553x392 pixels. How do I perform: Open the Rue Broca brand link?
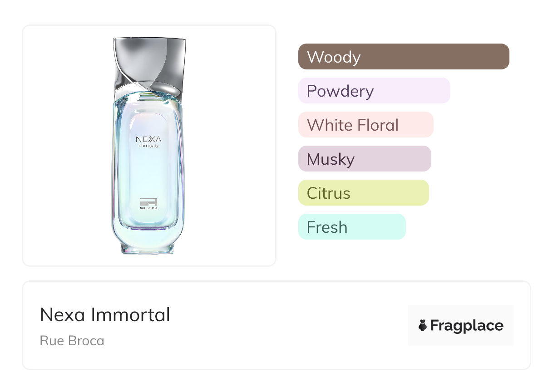point(72,341)
